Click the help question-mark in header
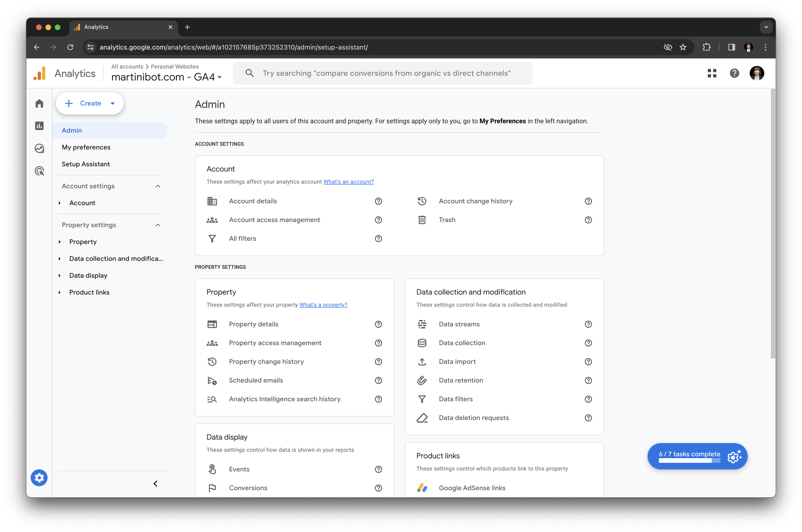 pyautogui.click(x=734, y=73)
